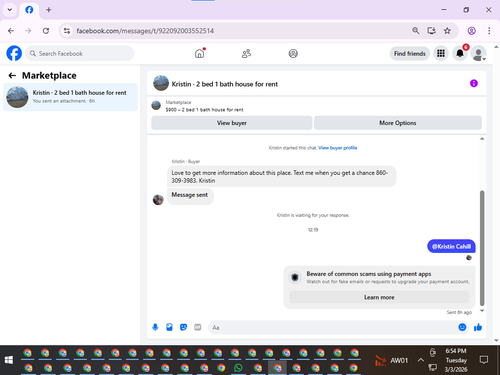Image resolution: width=500 pixels, height=375 pixels.
Task: Open the Facebook menu grid icon
Action: pos(441,53)
